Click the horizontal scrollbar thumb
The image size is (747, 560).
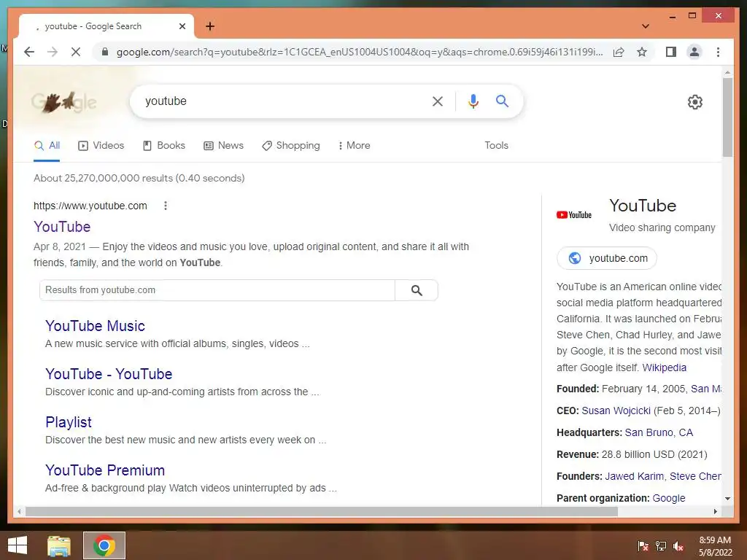tap(322, 512)
